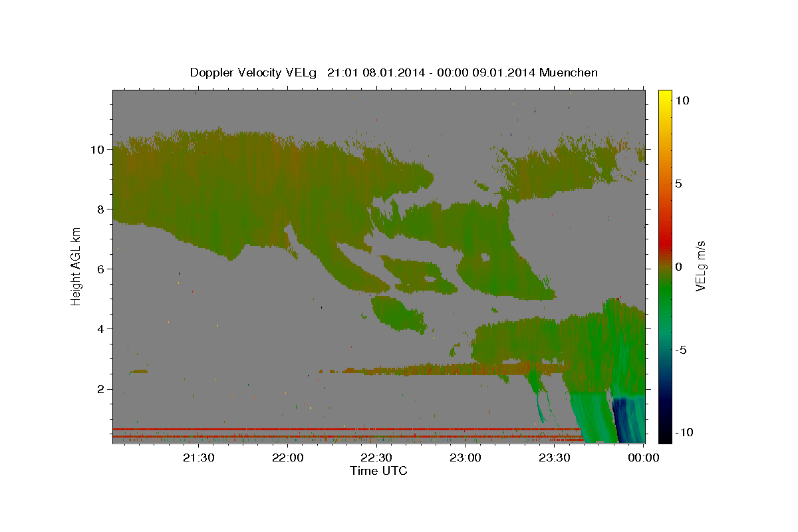798x532 pixels.
Task: Click the 22:00 time tick label
Action: tap(288, 458)
